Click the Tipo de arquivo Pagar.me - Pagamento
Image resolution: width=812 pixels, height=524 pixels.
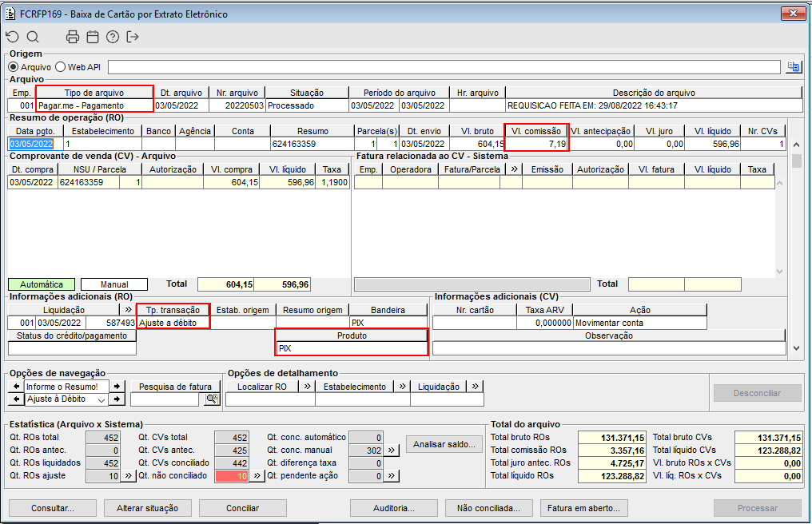click(95, 105)
